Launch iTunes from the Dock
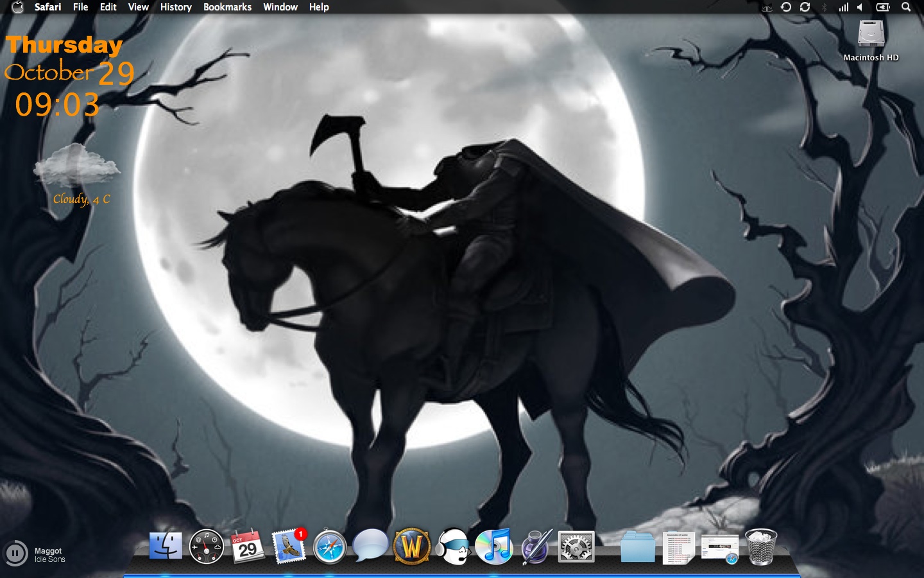This screenshot has width=924, height=578. pyautogui.click(x=493, y=547)
